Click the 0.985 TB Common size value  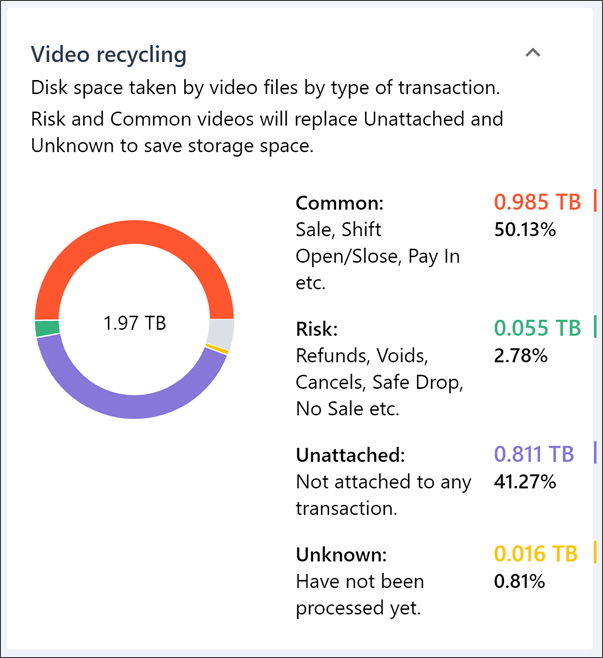click(537, 202)
